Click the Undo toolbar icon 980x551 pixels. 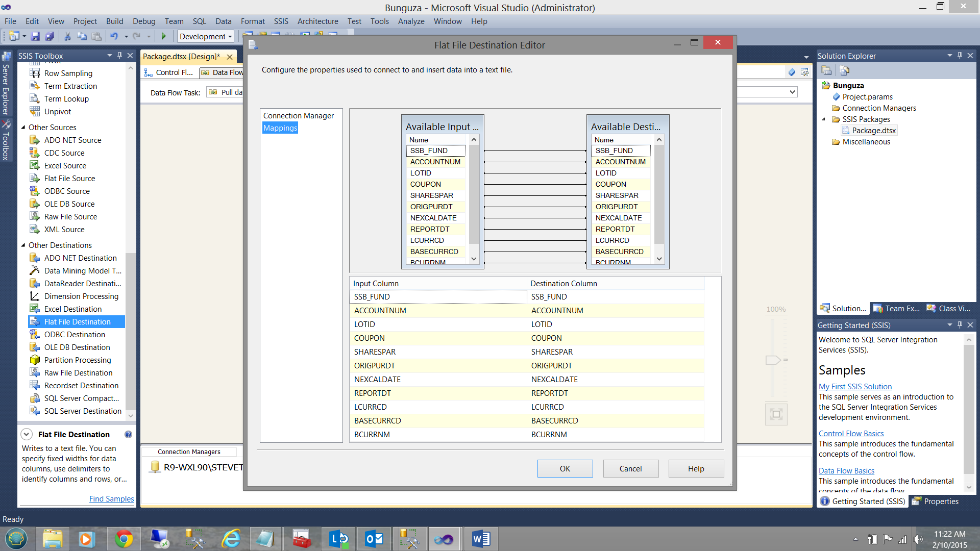click(x=114, y=36)
